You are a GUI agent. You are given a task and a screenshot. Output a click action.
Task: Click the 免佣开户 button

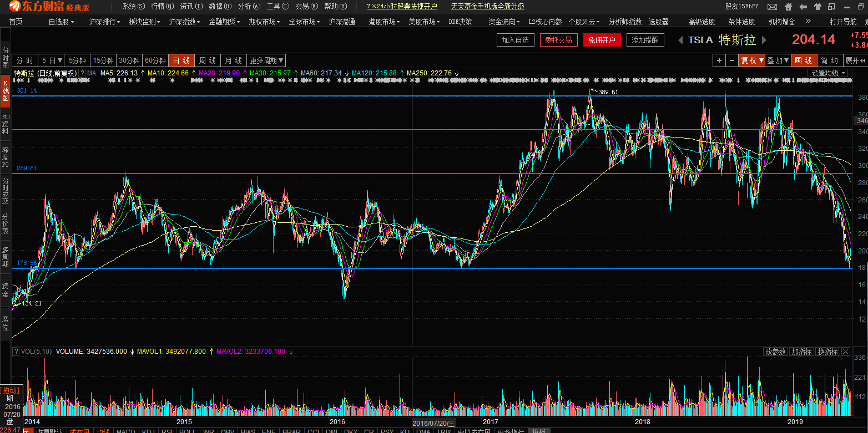(602, 40)
